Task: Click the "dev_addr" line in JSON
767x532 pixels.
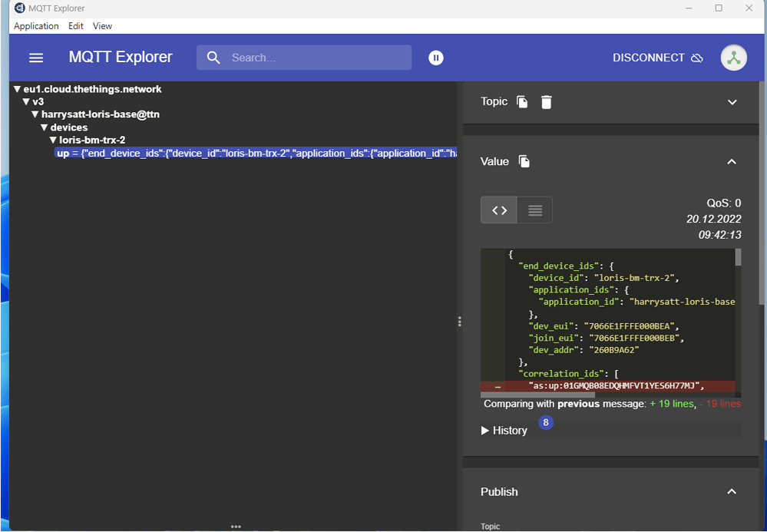Action: 584,350
